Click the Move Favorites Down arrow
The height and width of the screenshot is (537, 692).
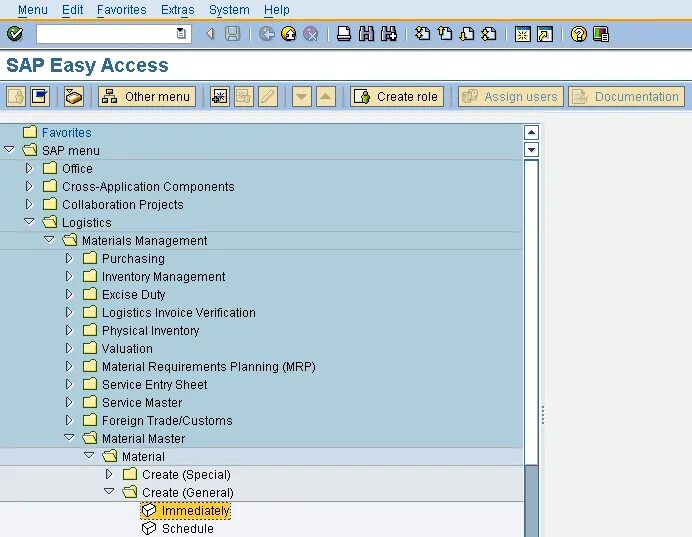[x=302, y=97]
